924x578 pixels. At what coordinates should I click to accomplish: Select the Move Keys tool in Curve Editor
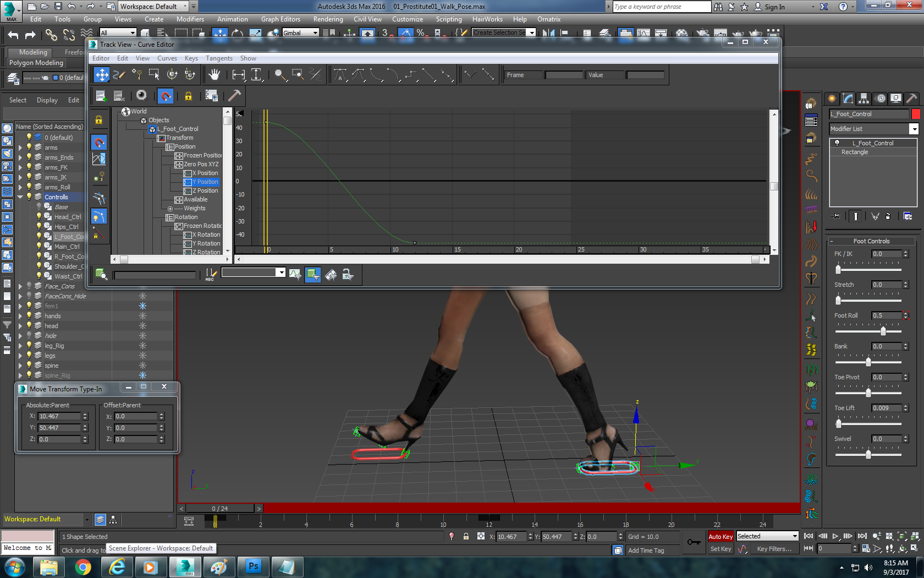click(x=102, y=74)
